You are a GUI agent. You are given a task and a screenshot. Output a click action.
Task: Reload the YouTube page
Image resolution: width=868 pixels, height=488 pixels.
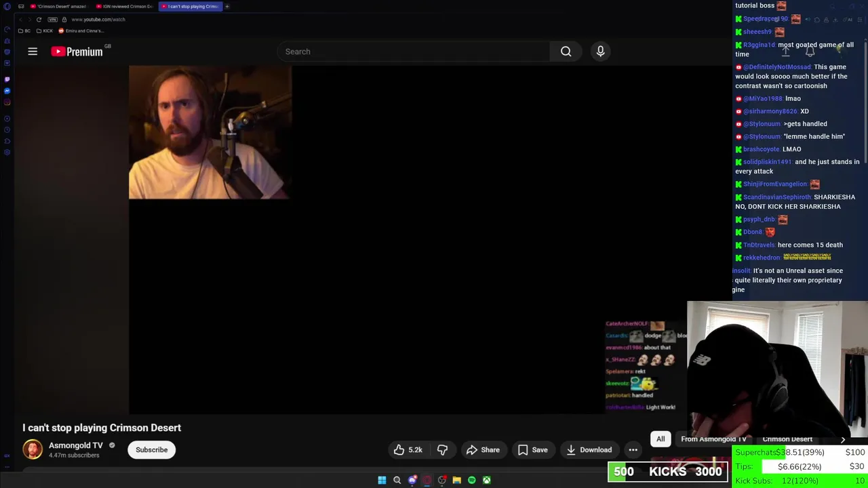click(x=39, y=20)
